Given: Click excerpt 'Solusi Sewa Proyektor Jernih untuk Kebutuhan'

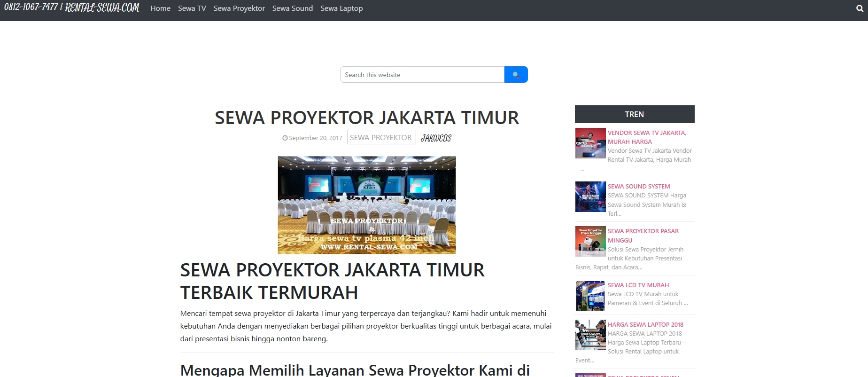Looking at the screenshot, I should click(629, 259).
